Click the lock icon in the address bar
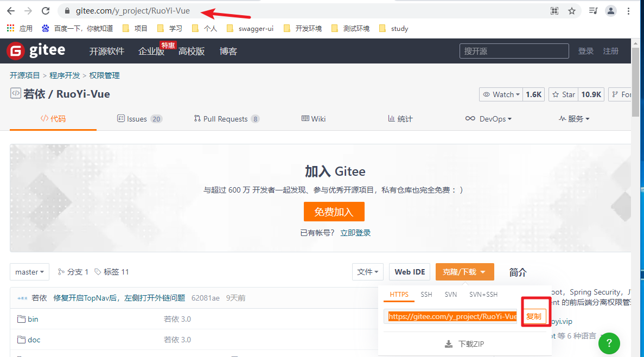 (67, 11)
